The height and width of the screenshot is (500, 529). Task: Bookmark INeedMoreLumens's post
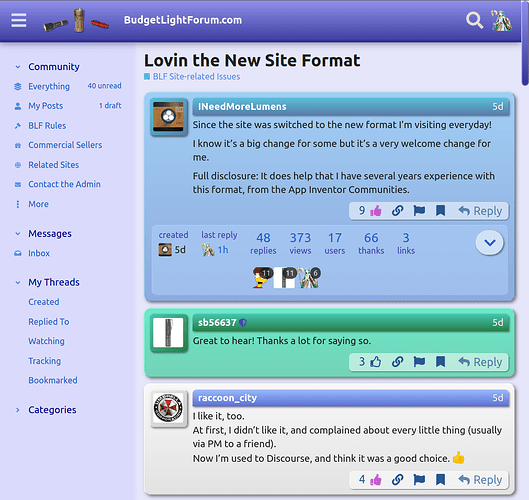click(x=440, y=211)
